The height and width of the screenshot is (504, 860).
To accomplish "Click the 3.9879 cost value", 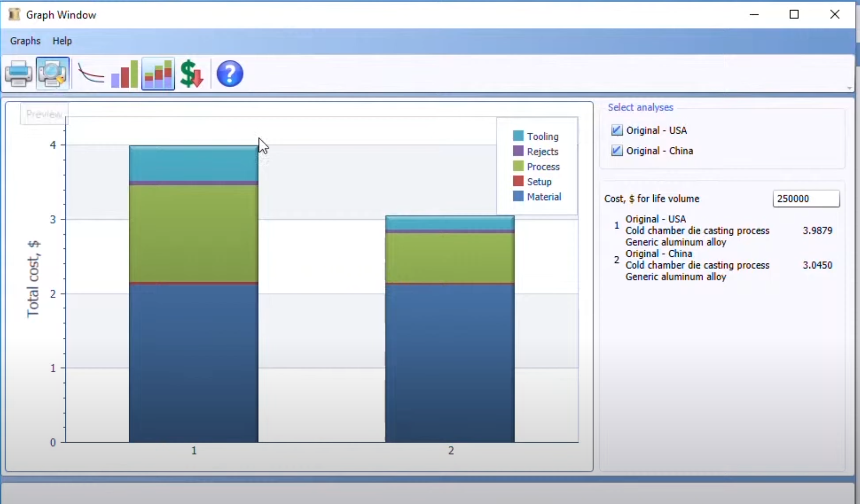I will 817,230.
